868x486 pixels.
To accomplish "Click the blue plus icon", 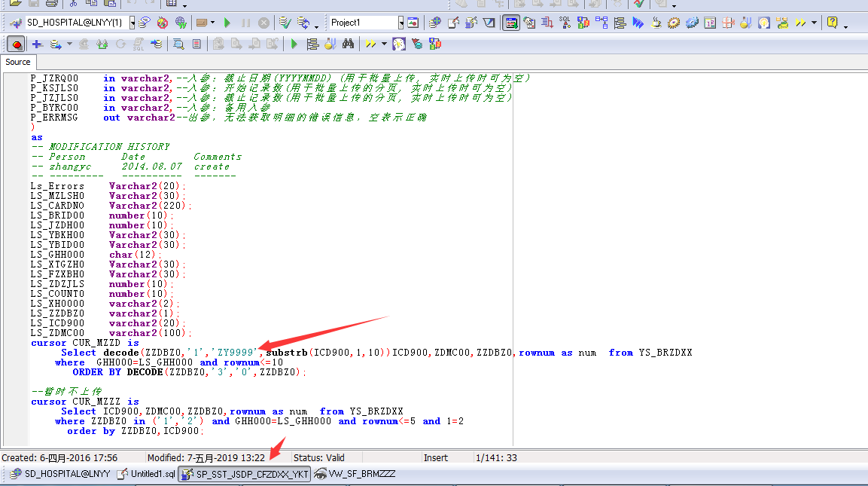I will (37, 44).
